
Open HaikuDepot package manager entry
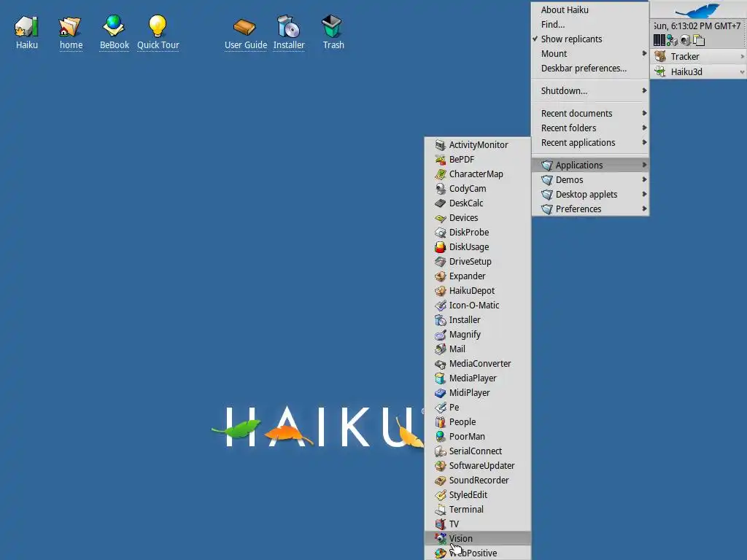[x=478, y=290]
